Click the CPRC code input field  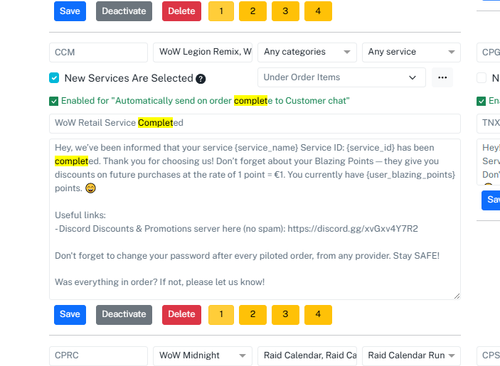pos(98,356)
